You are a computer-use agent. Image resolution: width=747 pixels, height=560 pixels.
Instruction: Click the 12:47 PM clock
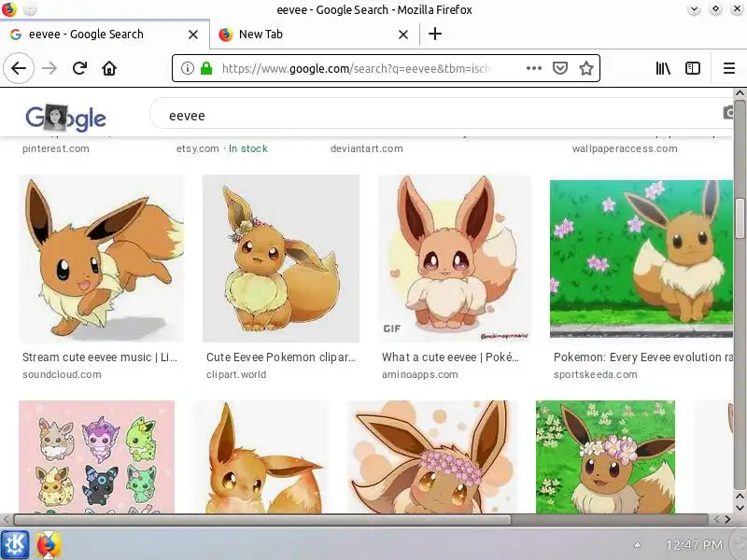pos(694,545)
